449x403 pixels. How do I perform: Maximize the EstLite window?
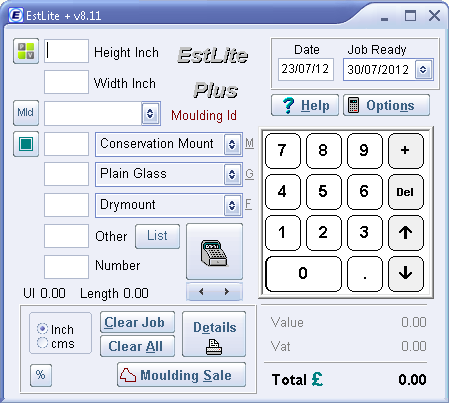(x=410, y=16)
